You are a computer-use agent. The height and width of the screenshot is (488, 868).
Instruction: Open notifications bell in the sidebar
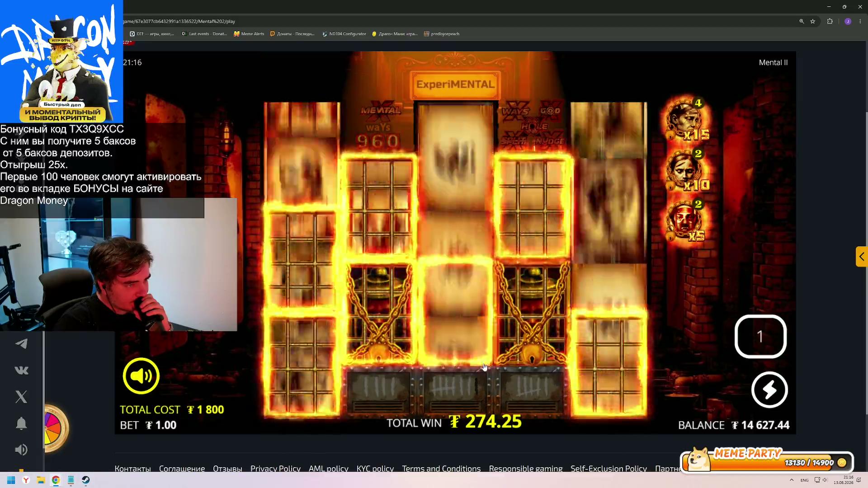click(21, 423)
